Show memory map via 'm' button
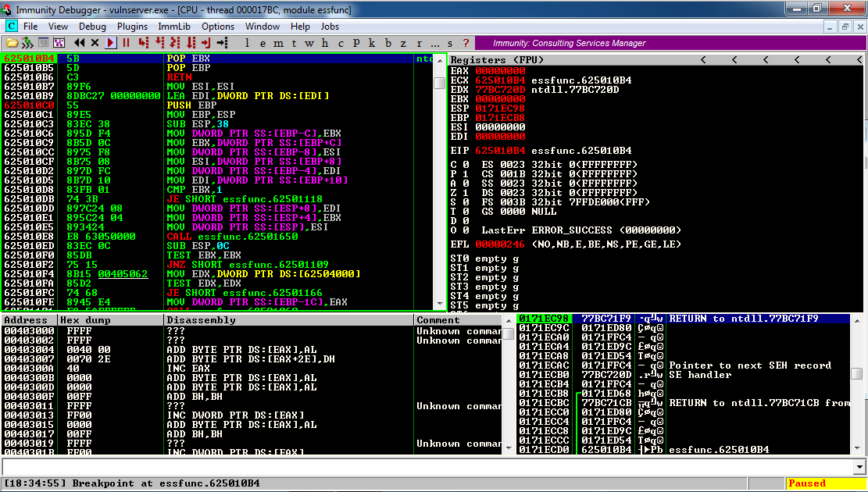Viewport: 868px width, 492px height. 280,43
